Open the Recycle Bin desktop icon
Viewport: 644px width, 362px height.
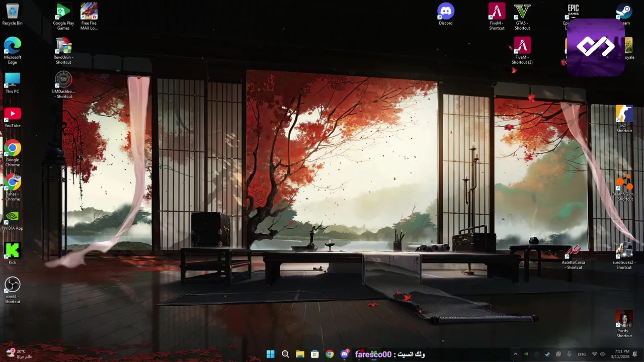[x=12, y=14]
